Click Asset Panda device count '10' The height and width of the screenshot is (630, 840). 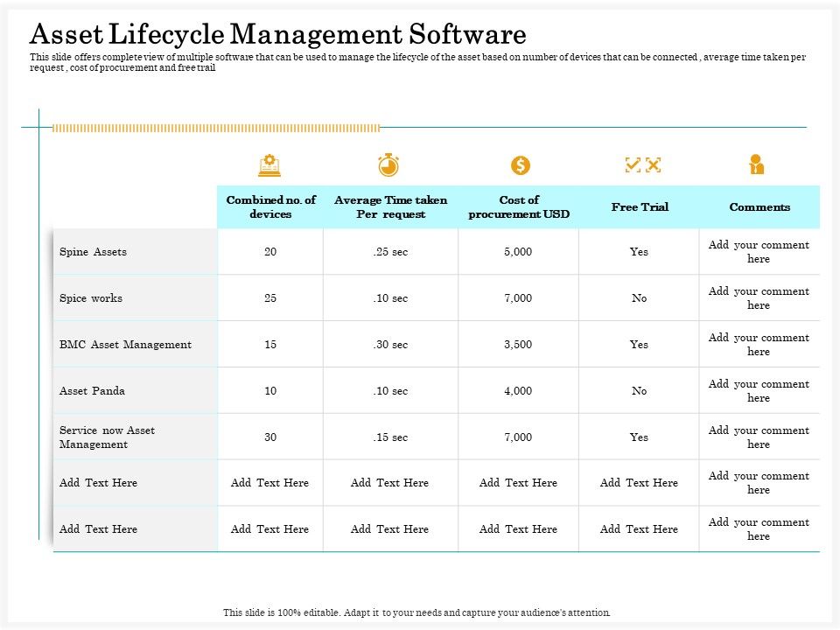click(270, 390)
